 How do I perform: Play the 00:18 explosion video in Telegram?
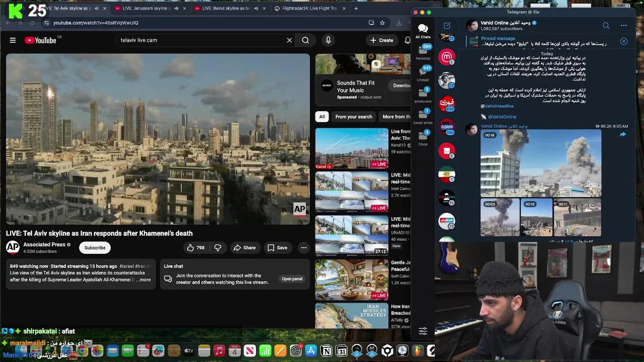541,163
